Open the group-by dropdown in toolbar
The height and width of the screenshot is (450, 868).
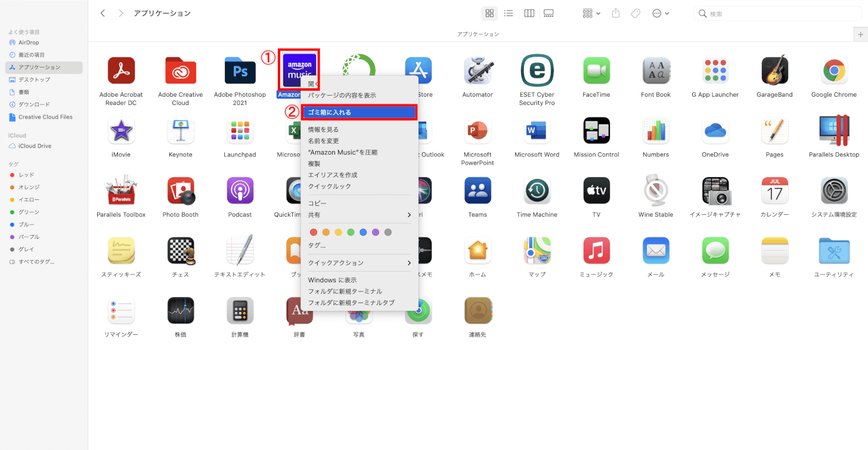[591, 13]
